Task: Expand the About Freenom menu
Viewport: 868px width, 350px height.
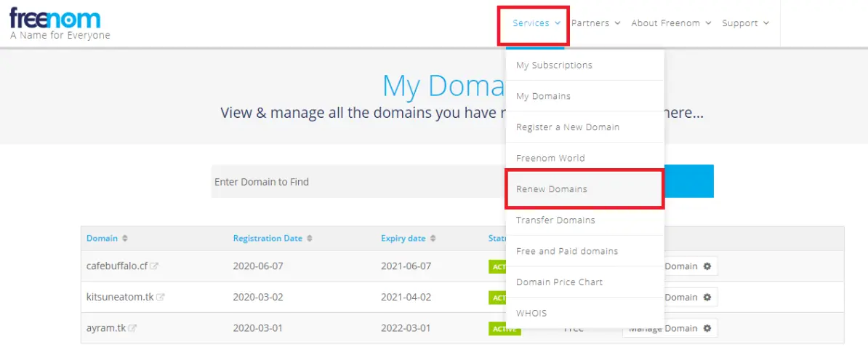Action: point(671,23)
